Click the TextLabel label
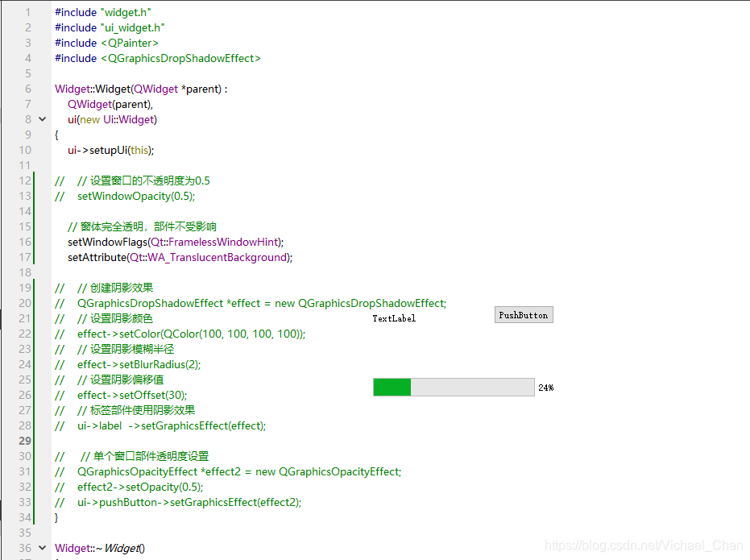The image size is (750, 560). tap(394, 318)
